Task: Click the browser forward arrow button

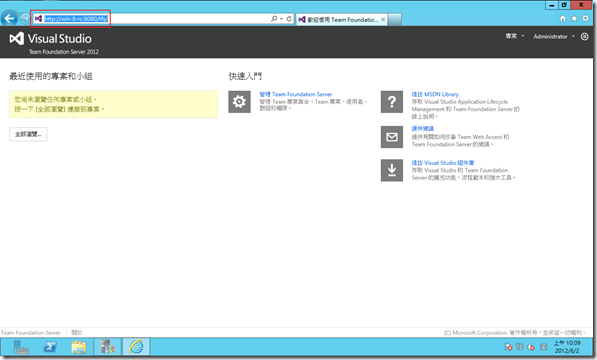Action: tap(24, 18)
